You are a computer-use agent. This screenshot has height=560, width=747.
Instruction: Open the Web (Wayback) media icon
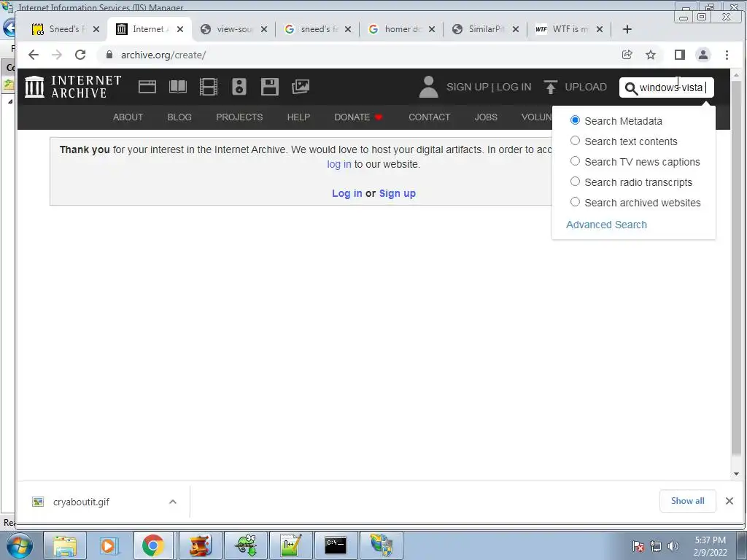point(147,87)
